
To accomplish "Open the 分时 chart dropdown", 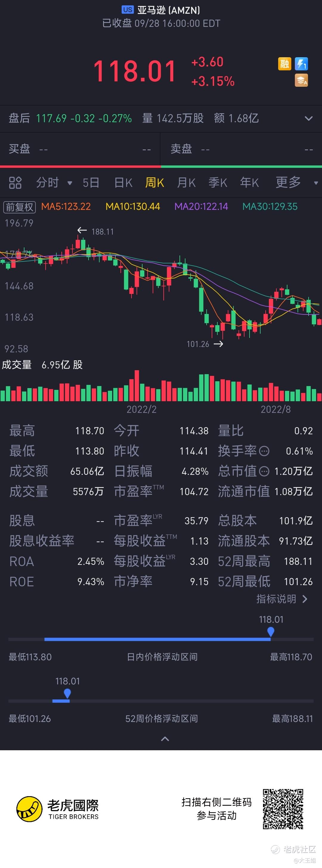I will tap(54, 183).
